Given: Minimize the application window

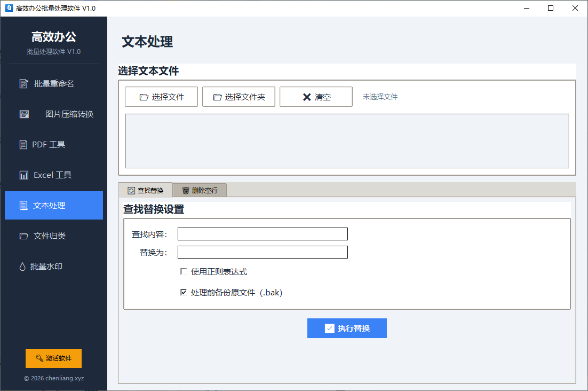Looking at the screenshot, I should pos(527,8).
